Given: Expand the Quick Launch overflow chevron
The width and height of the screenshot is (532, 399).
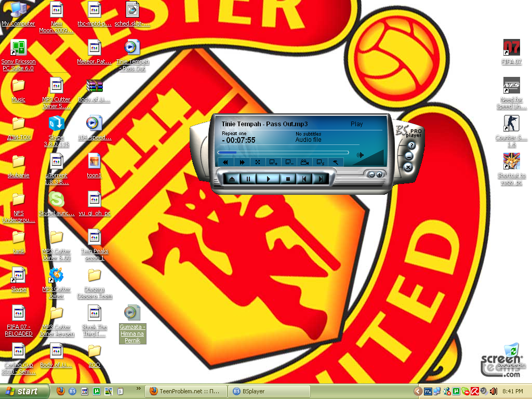Looking at the screenshot, I should (x=138, y=389).
